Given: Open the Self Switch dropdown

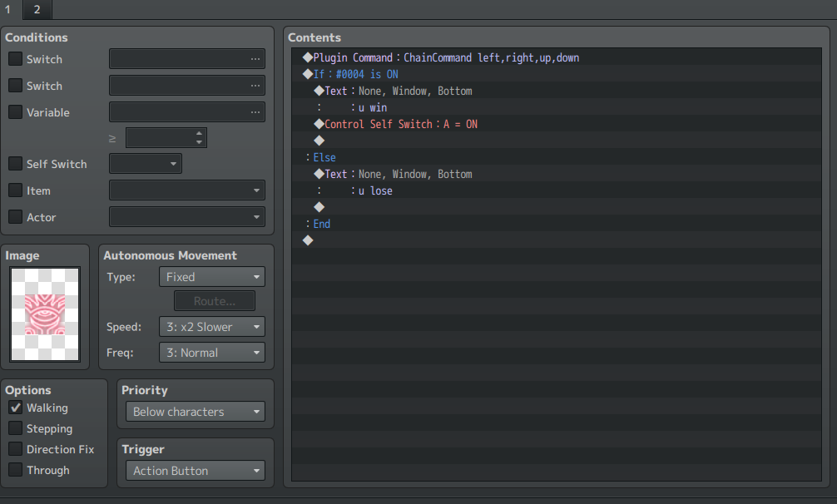Looking at the screenshot, I should pyautogui.click(x=146, y=164).
